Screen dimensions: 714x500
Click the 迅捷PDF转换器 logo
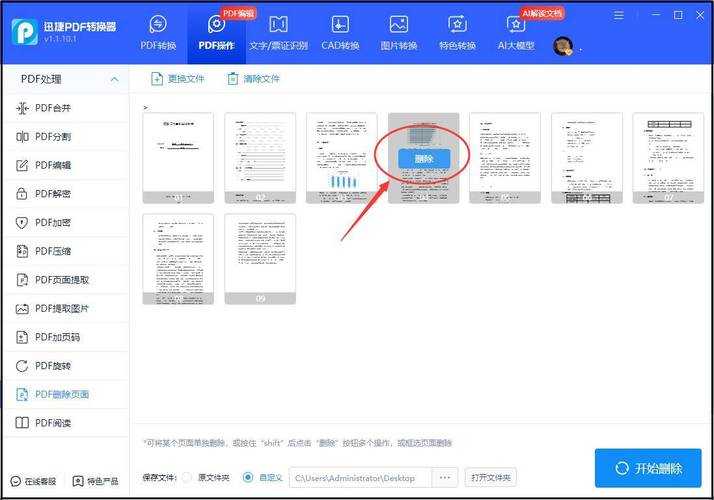click(x=25, y=32)
